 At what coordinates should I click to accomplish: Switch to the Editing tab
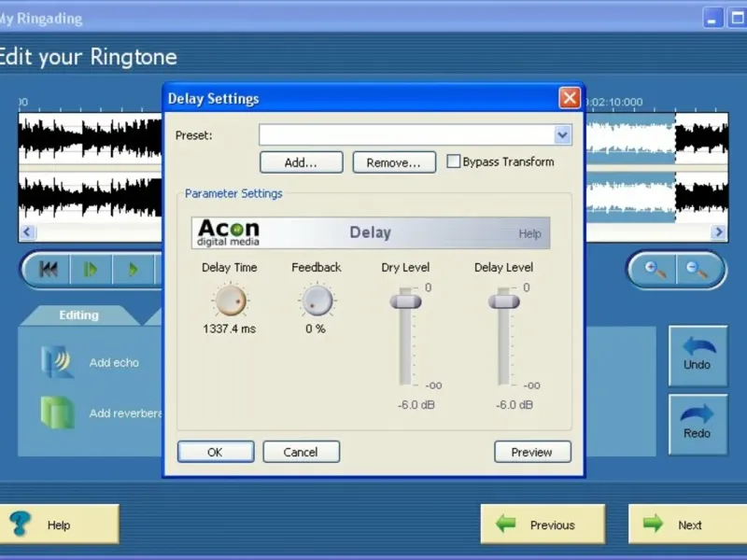tap(79, 315)
